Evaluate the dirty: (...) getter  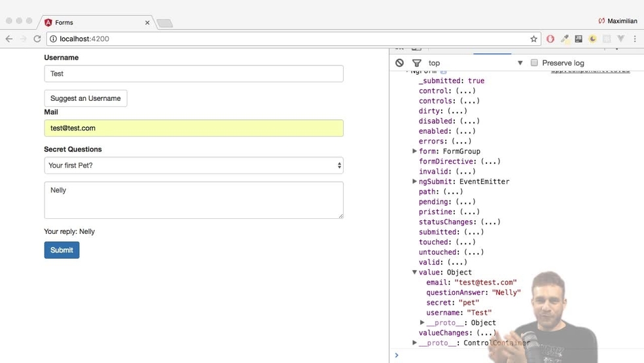[457, 111]
